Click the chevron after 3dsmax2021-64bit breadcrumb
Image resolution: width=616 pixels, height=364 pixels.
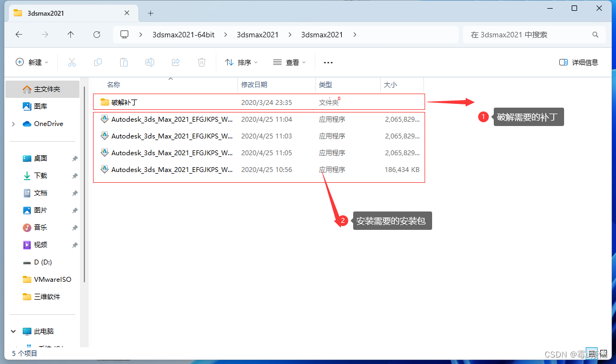(226, 35)
